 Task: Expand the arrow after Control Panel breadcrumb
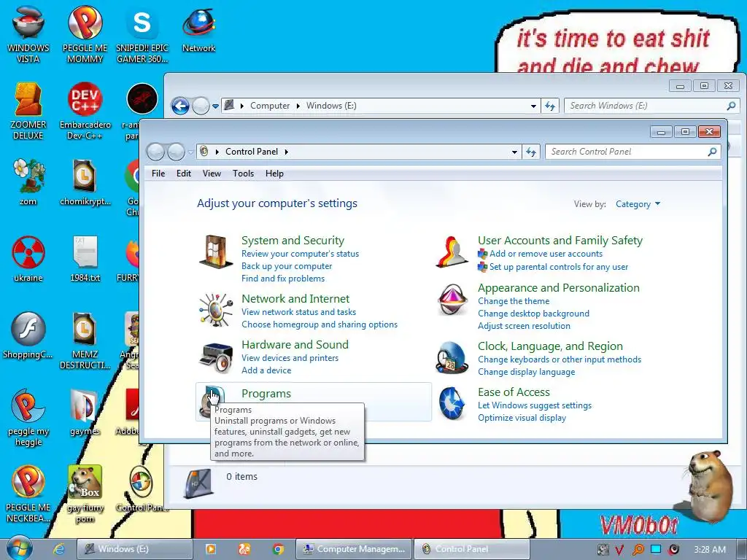point(286,152)
